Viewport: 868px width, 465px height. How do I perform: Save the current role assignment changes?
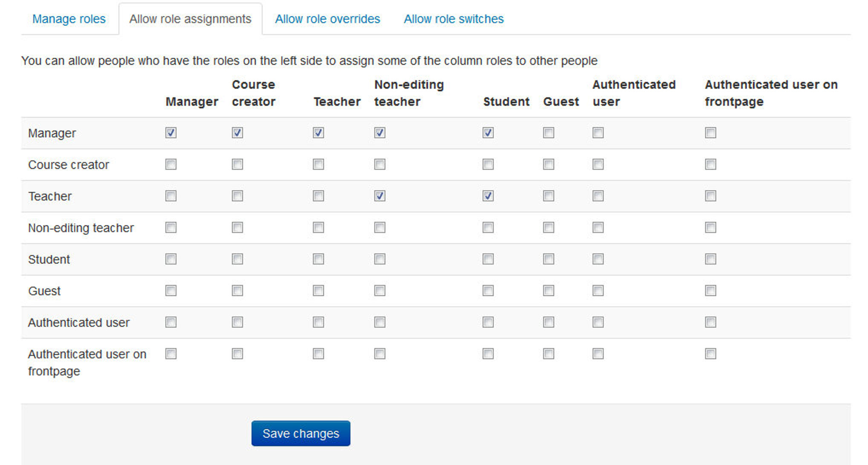tap(301, 433)
